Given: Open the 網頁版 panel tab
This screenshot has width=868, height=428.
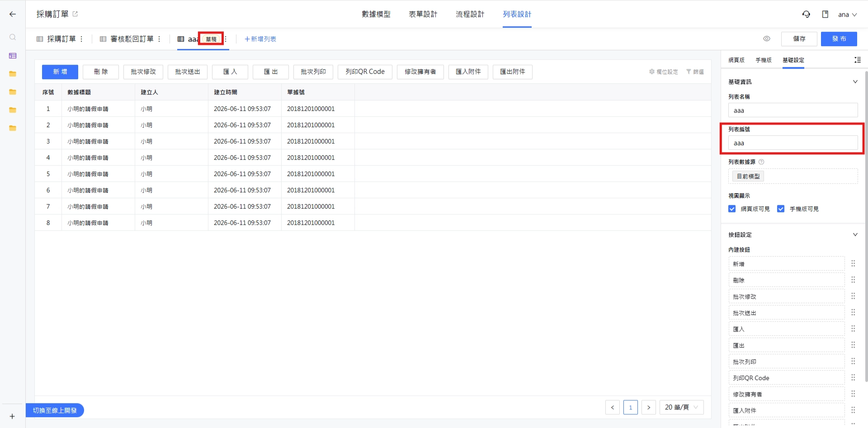Looking at the screenshot, I should coord(736,60).
